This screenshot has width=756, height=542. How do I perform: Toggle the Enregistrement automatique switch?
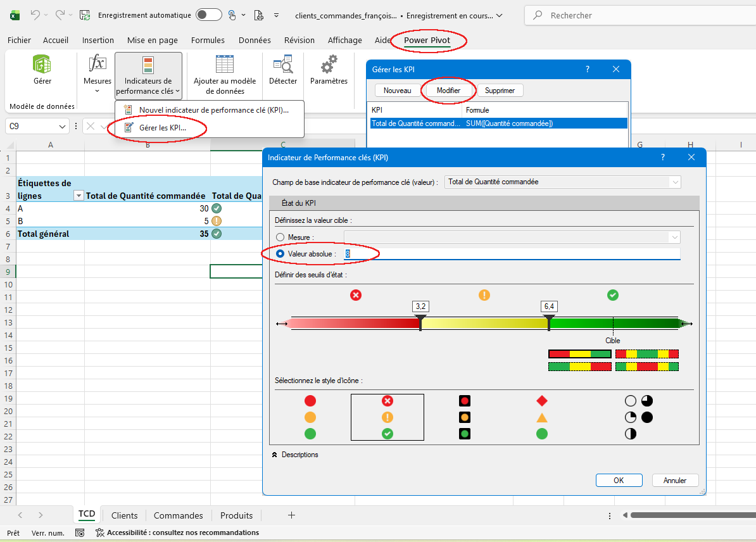tap(208, 15)
